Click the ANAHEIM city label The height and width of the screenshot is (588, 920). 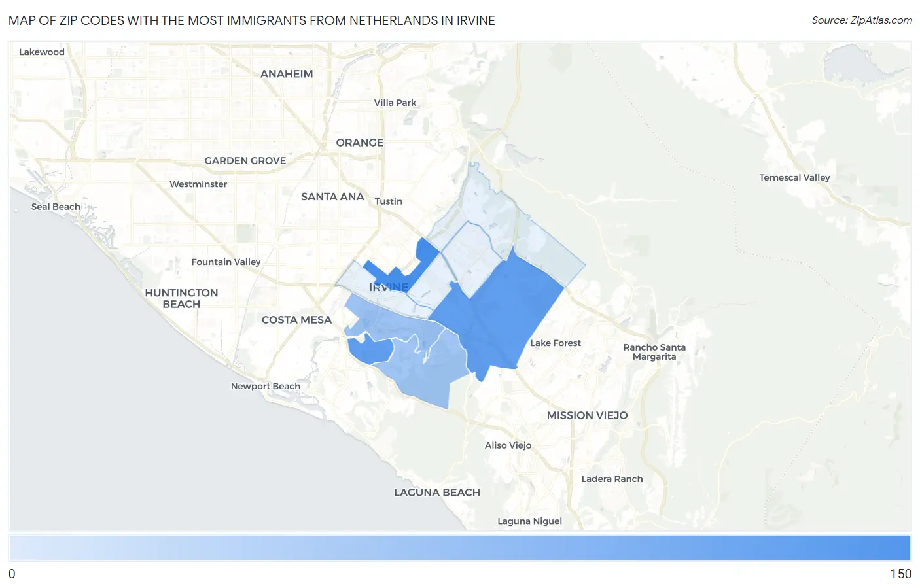point(287,74)
